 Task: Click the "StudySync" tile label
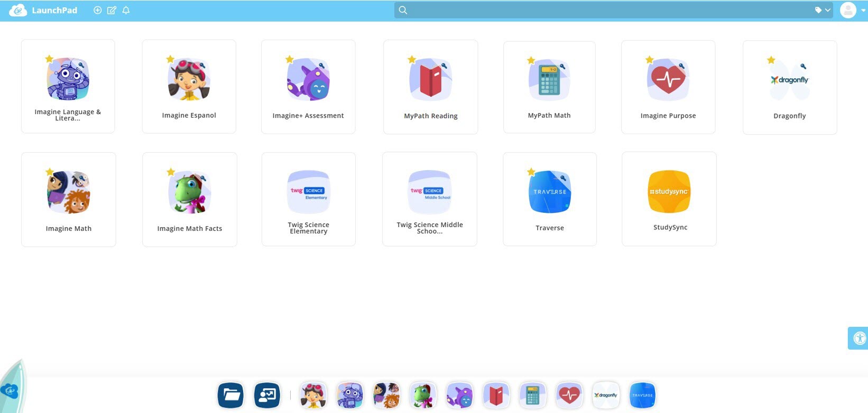click(x=670, y=228)
